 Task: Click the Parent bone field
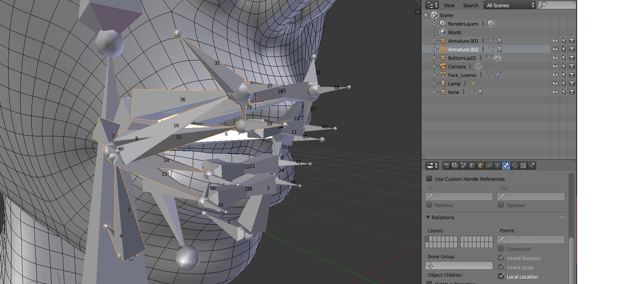(x=531, y=239)
